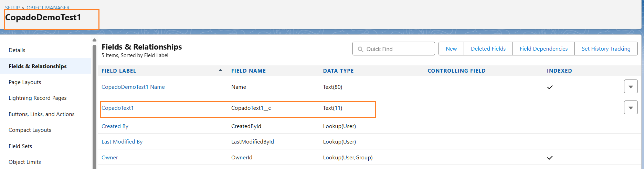Open the Owner field link

[109, 157]
